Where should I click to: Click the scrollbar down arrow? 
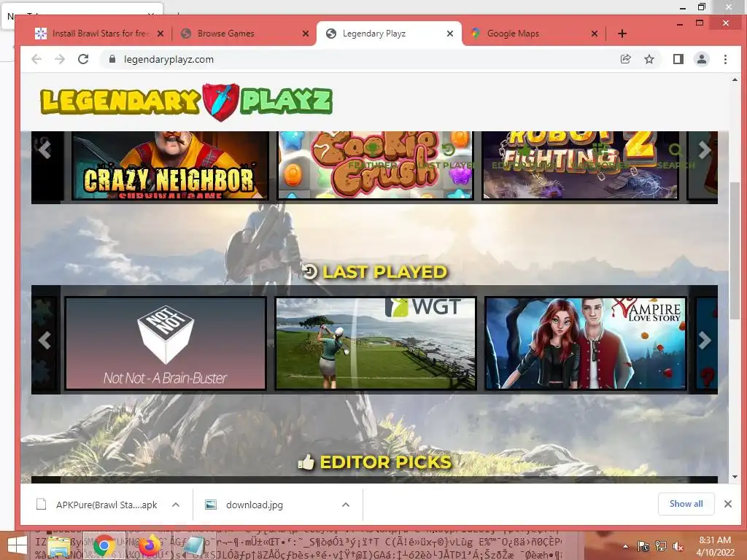pos(734,476)
